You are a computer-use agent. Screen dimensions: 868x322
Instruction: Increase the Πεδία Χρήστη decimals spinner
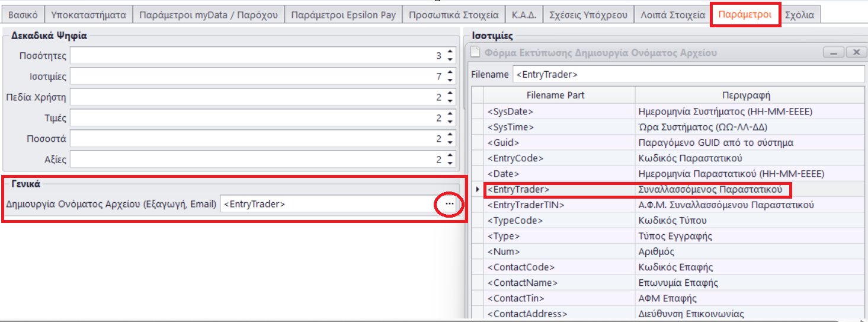click(450, 94)
